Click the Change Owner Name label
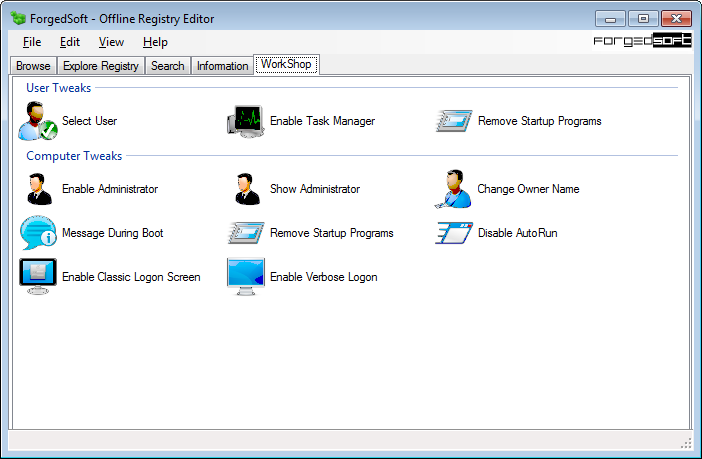 (528, 189)
